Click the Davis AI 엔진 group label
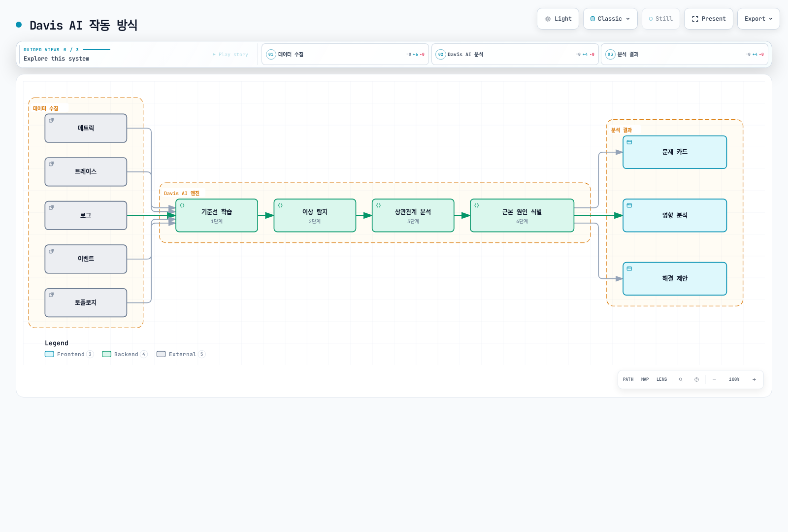The height and width of the screenshot is (532, 788). (x=182, y=193)
